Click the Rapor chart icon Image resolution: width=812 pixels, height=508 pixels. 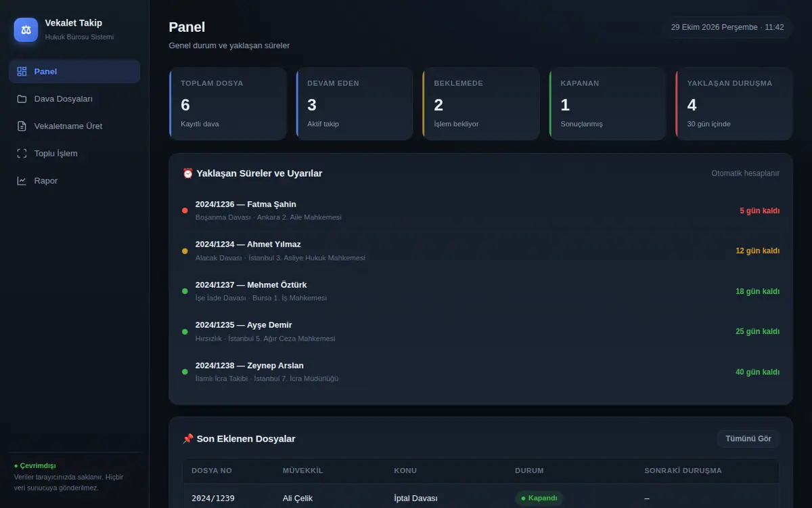tap(22, 181)
